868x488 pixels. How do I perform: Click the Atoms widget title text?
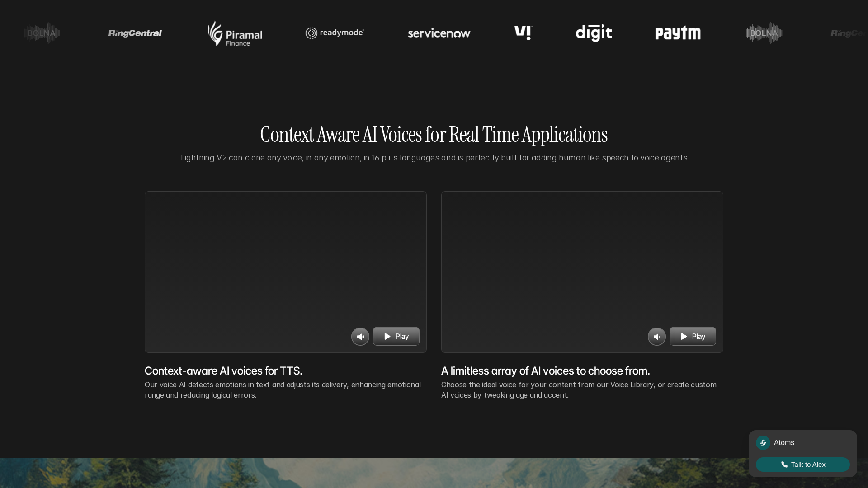[784, 443]
